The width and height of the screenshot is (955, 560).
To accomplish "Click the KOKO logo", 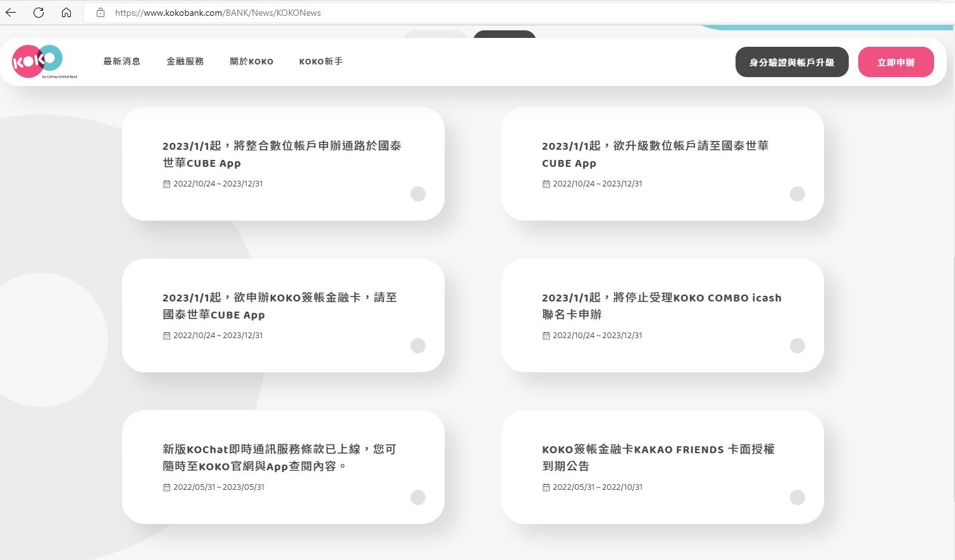I will (43, 61).
